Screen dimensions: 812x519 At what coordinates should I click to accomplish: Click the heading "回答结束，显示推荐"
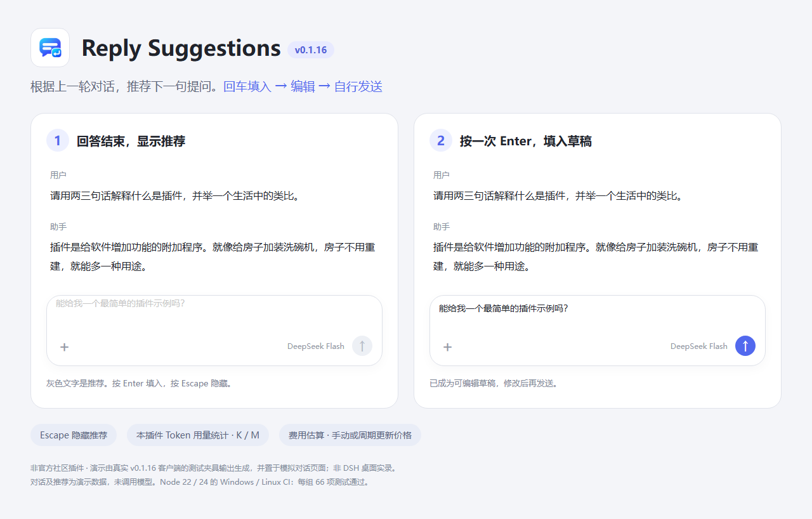tap(131, 141)
